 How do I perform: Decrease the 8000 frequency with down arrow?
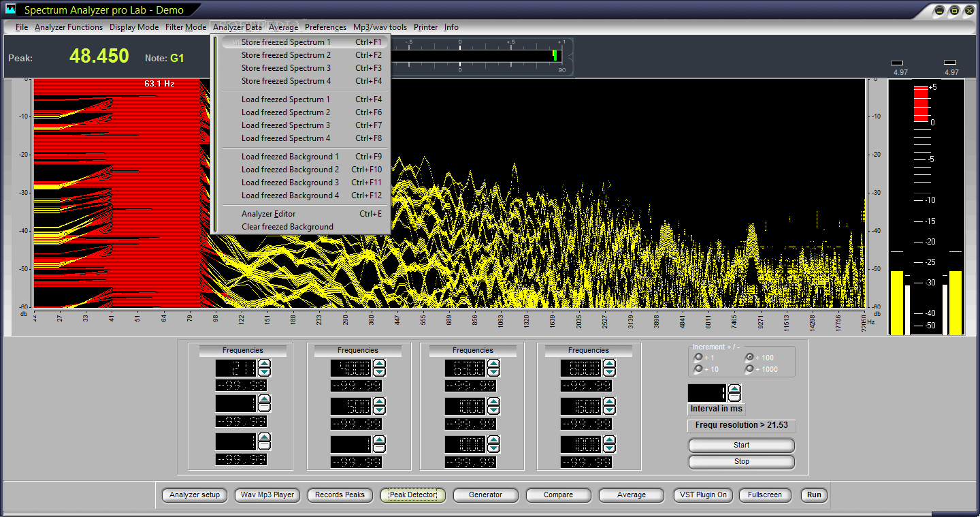point(610,373)
